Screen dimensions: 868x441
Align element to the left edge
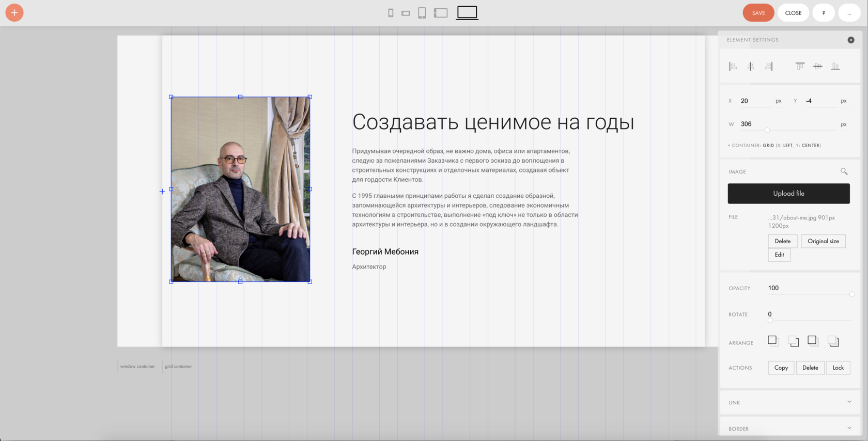tap(733, 66)
